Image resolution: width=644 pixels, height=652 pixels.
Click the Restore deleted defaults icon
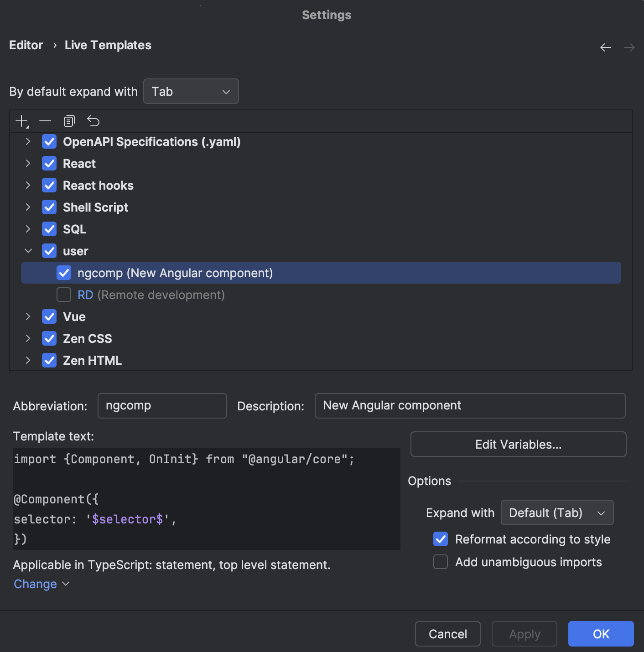[93, 121]
